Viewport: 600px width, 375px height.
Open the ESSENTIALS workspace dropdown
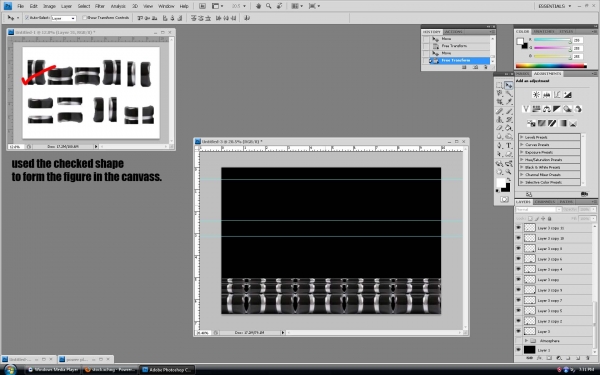554,6
